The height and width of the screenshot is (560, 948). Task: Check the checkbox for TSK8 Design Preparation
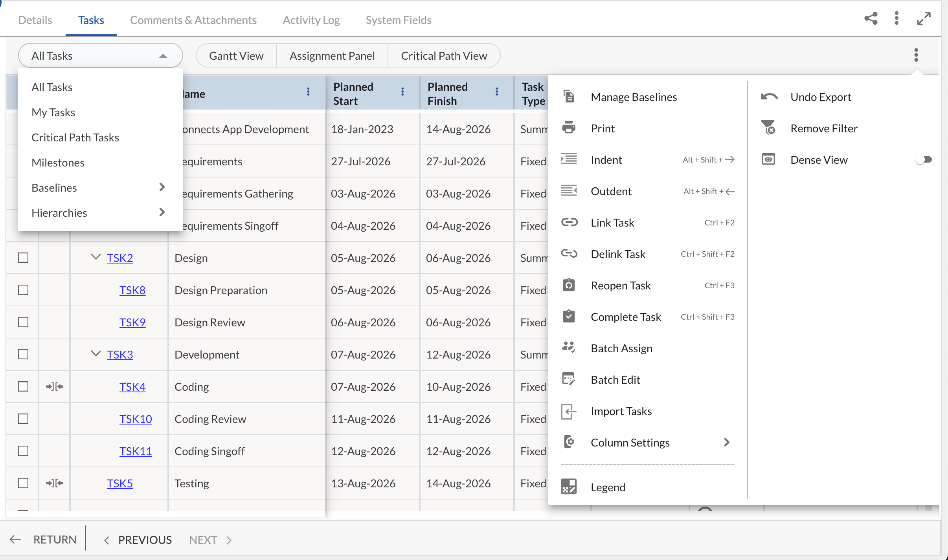click(23, 290)
